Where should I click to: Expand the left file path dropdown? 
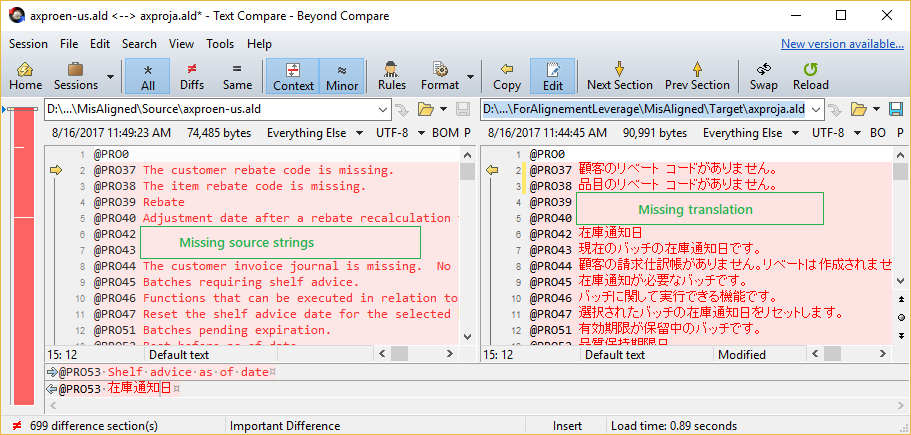383,109
